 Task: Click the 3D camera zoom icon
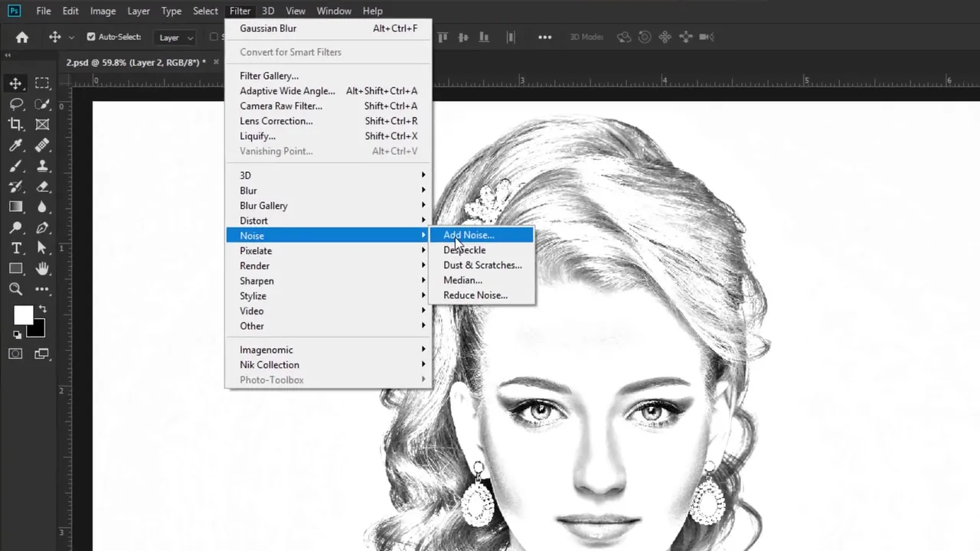coord(706,37)
